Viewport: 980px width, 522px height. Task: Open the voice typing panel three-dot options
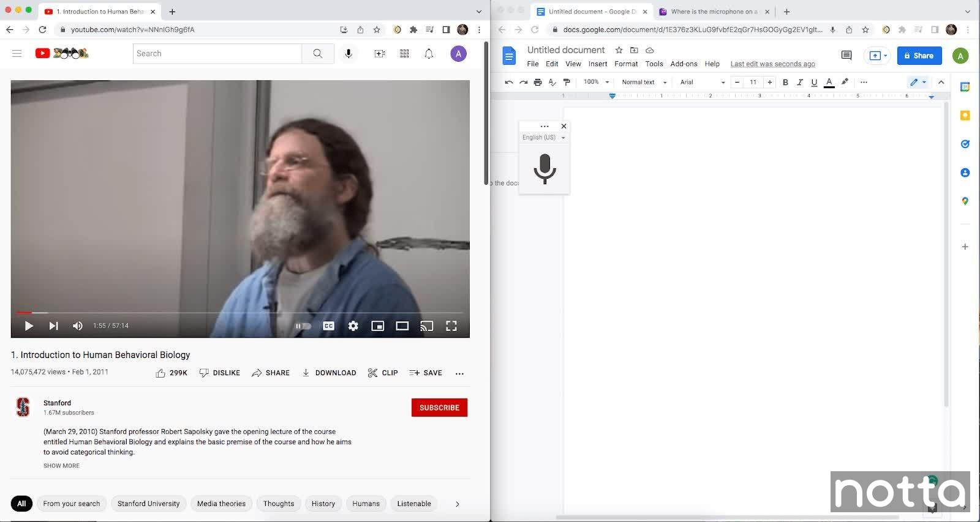pos(545,126)
